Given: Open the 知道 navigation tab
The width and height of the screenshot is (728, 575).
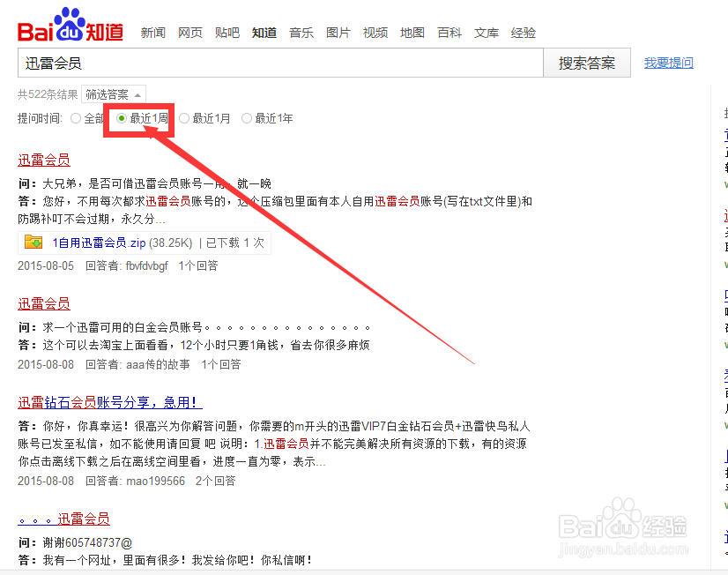Looking at the screenshot, I should tap(264, 33).
